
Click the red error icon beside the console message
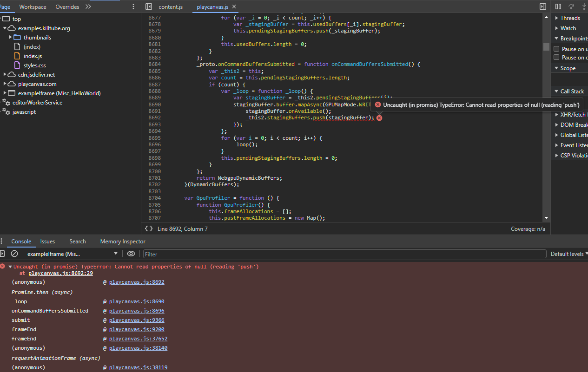pos(4,266)
